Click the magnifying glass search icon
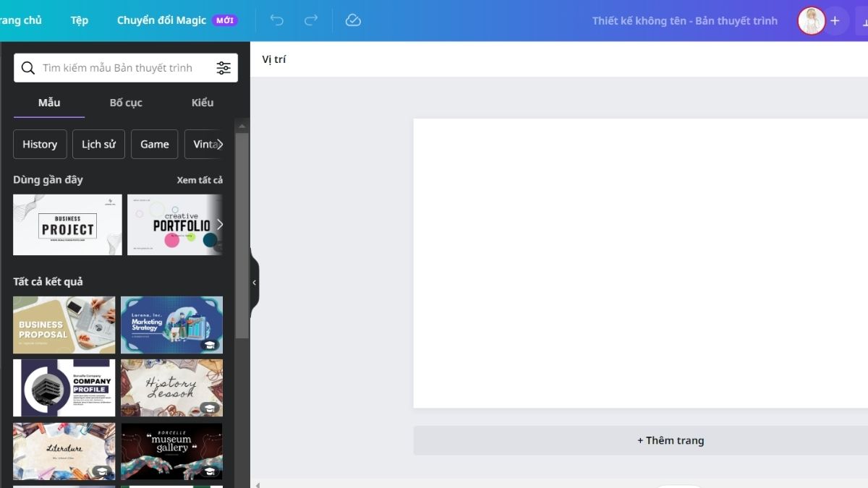The width and height of the screenshot is (868, 488). (28, 67)
